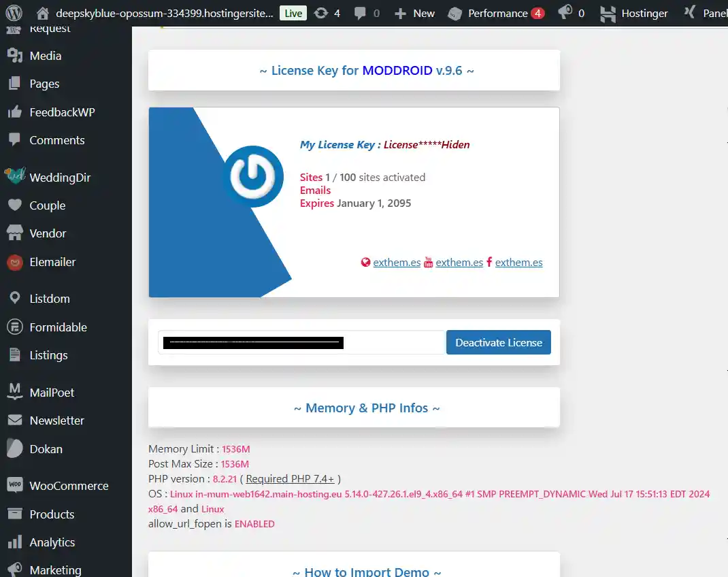Image resolution: width=728 pixels, height=577 pixels.
Task: Click the Memory Limit 1536M value
Action: click(x=235, y=449)
